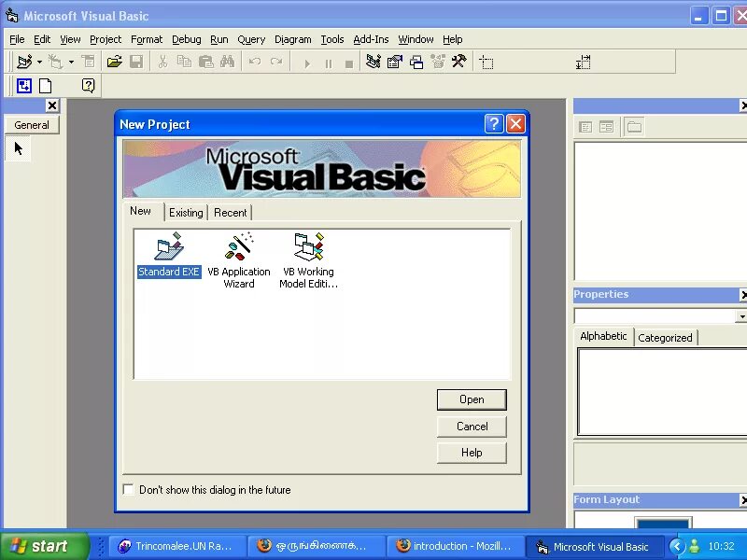Switch to Categorized properties tab
The height and width of the screenshot is (560, 747).
[665, 338]
